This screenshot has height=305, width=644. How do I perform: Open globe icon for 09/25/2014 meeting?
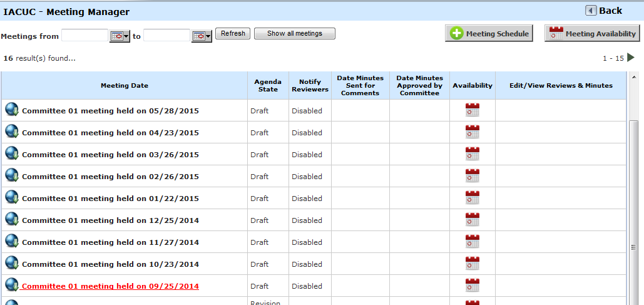(12, 284)
